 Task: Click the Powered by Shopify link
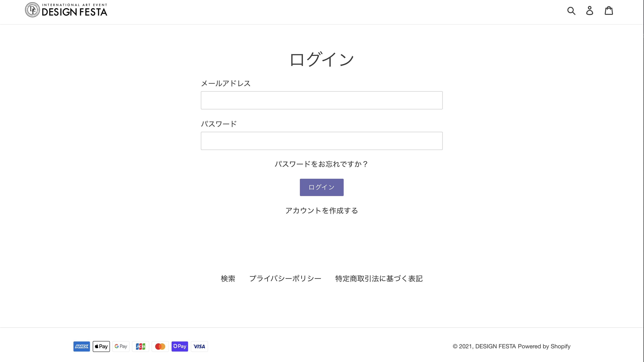(544, 346)
